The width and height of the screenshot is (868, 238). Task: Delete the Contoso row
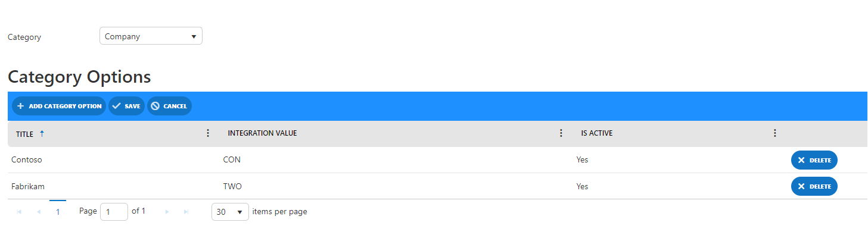[814, 160]
